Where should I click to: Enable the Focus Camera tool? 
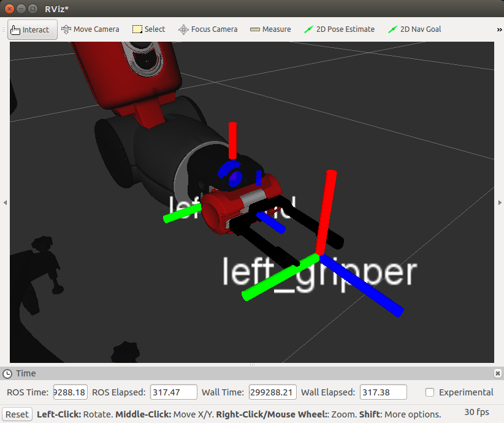coord(208,29)
